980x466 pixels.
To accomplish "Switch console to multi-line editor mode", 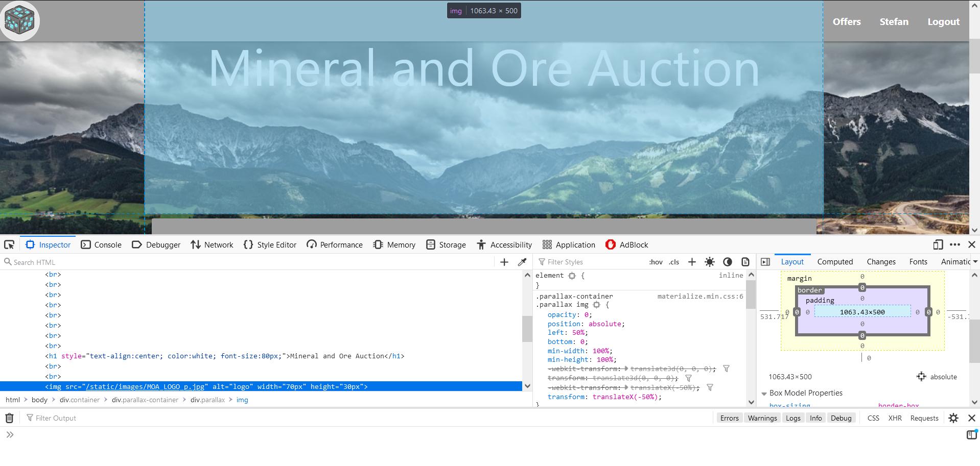I will [971, 434].
